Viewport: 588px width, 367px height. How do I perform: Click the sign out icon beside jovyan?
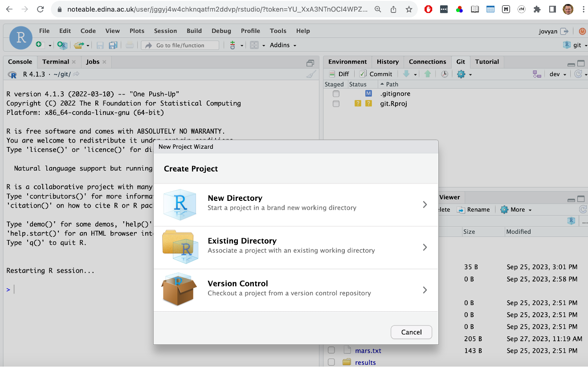(564, 31)
